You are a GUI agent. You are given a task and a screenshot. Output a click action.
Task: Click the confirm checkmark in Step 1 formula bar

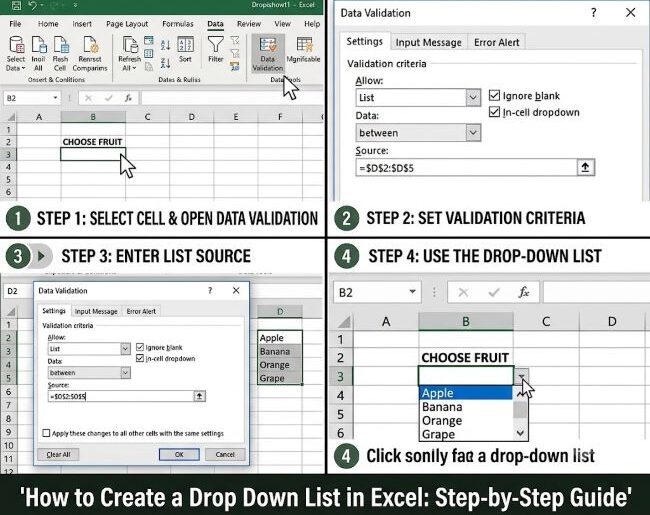109,98
